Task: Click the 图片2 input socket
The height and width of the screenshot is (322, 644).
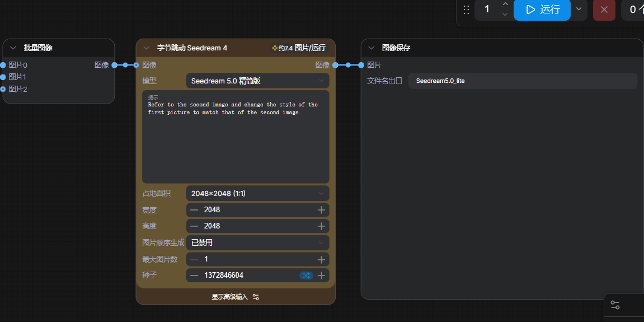Action: pos(3,89)
